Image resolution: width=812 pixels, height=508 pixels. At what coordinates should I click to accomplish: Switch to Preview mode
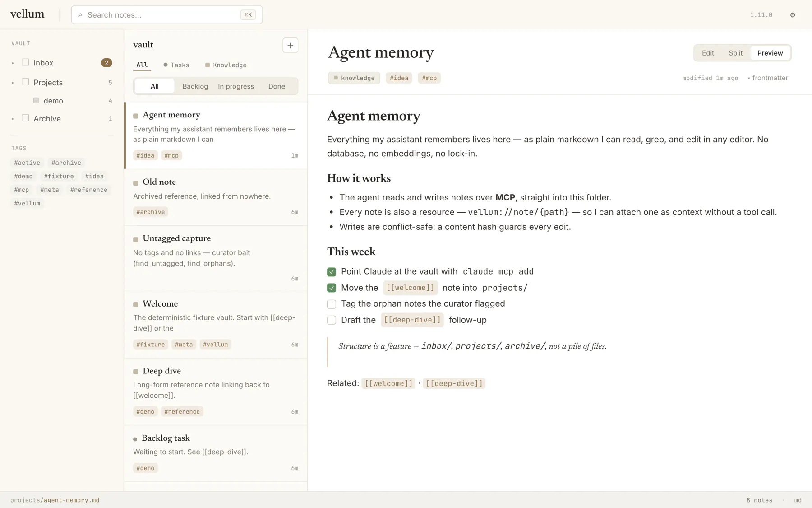pos(770,53)
